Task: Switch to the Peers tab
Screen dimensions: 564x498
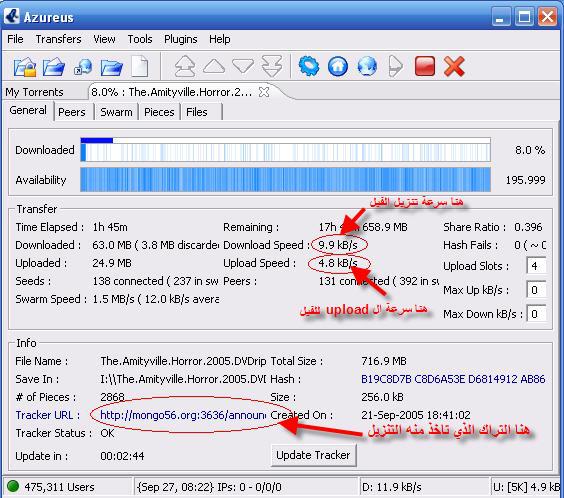Action: pos(72,112)
